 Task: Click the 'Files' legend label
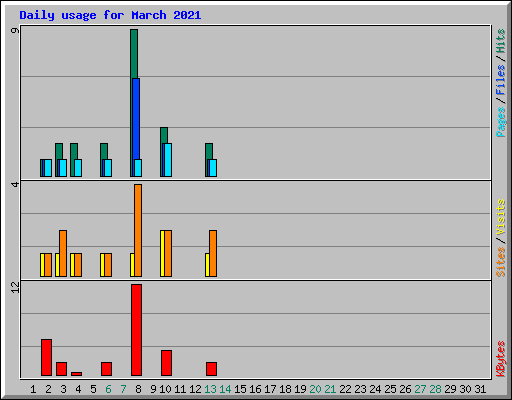click(x=500, y=80)
